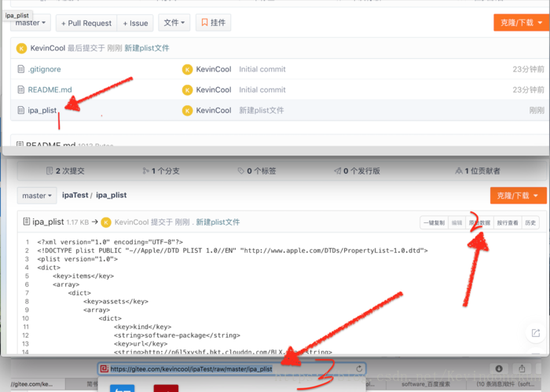Click the 一键复制 copy button

click(434, 222)
